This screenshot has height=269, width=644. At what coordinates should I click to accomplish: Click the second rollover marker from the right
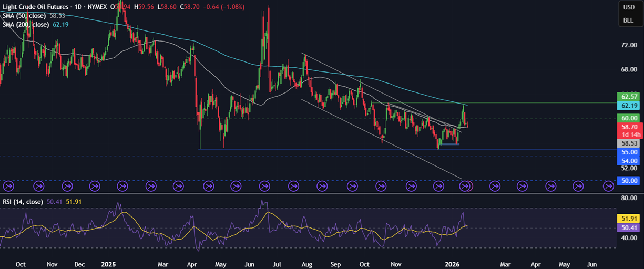pyautogui.click(x=578, y=185)
